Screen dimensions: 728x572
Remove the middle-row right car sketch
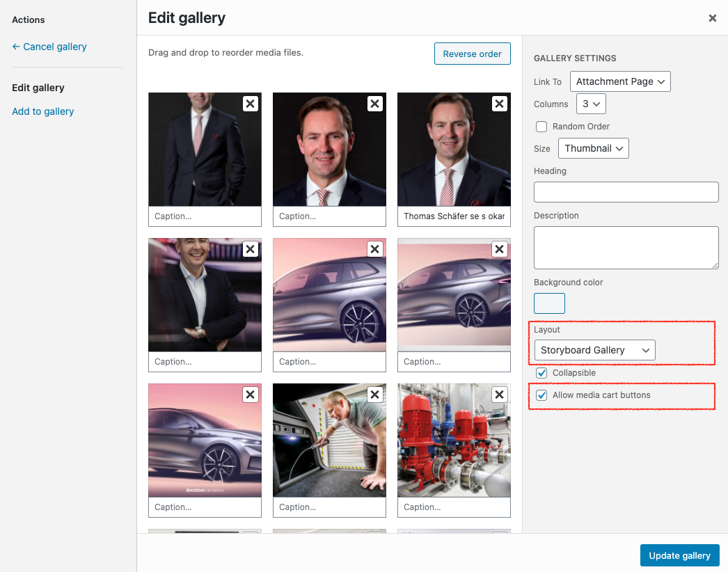[499, 249]
